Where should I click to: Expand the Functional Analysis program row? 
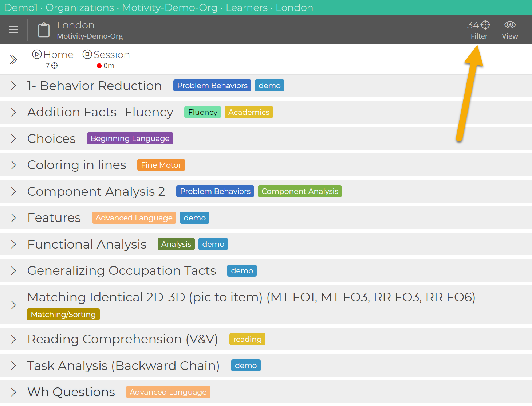click(13, 244)
